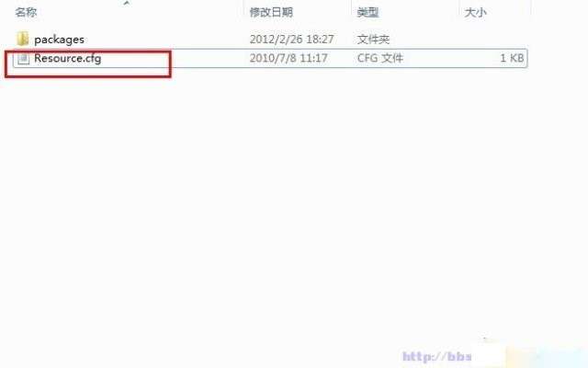The image size is (588, 368).
Task: Sort by the 修改日期 column header
Action: [x=271, y=12]
